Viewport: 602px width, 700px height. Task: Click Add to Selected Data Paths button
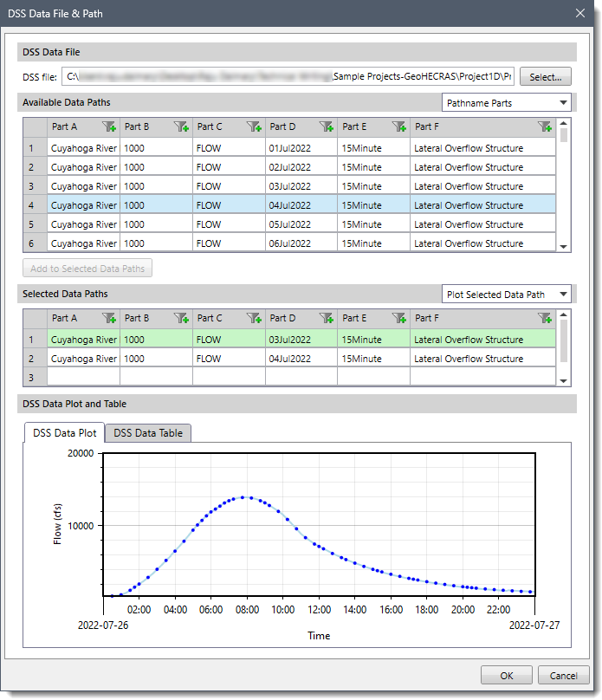coord(87,269)
